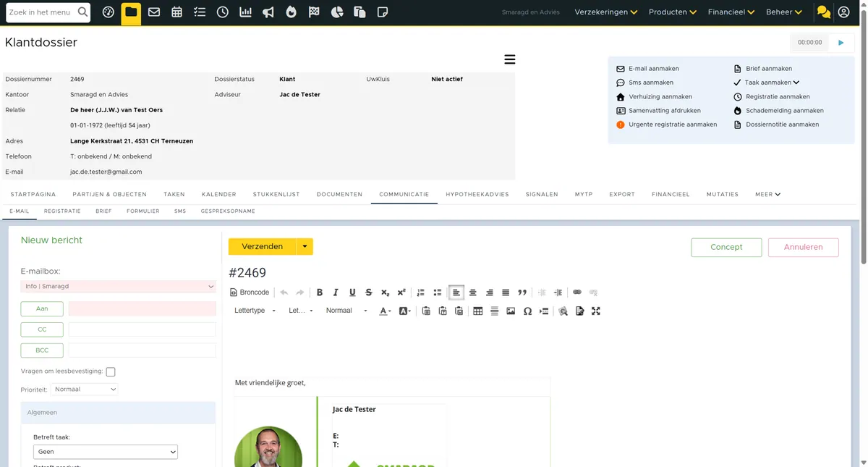This screenshot has width=868, height=467.
Task: Open the Lettertype font dropdown
Action: [255, 311]
